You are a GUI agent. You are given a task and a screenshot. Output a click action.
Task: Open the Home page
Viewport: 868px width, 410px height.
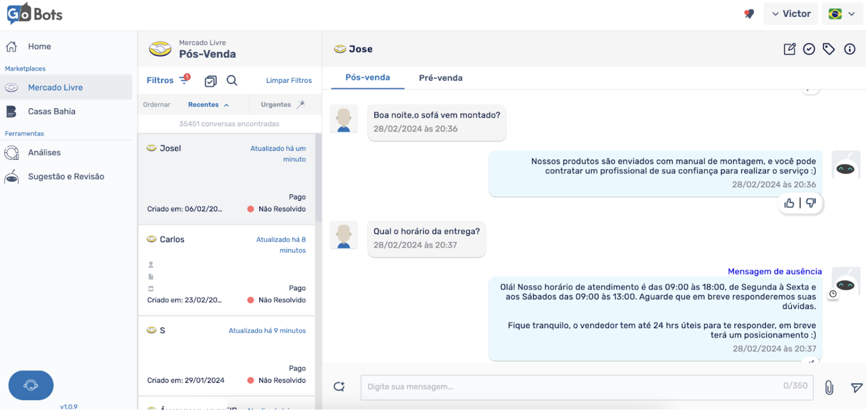(39, 46)
